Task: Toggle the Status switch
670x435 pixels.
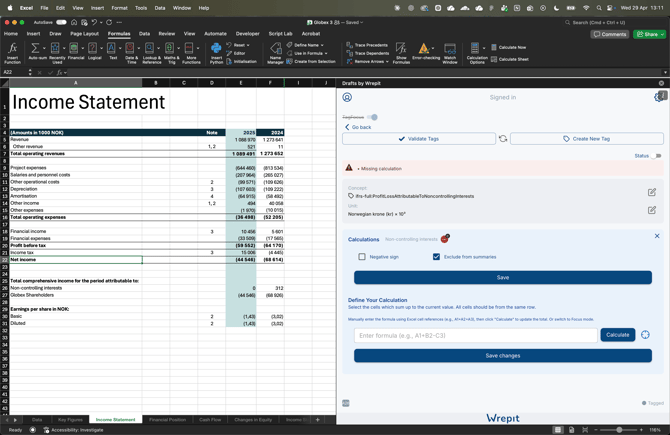Action: (x=656, y=156)
